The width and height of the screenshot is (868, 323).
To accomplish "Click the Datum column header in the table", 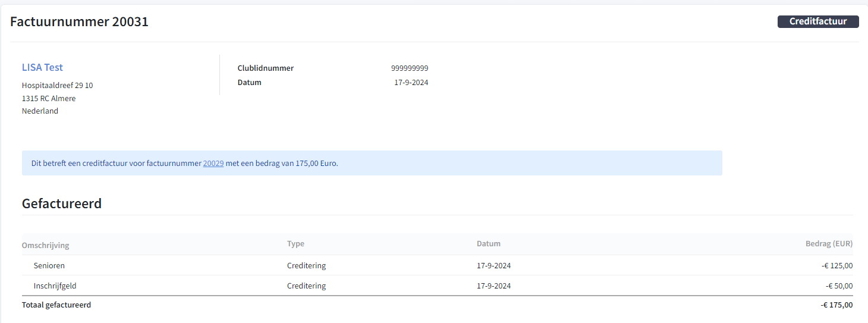I will pyautogui.click(x=489, y=244).
